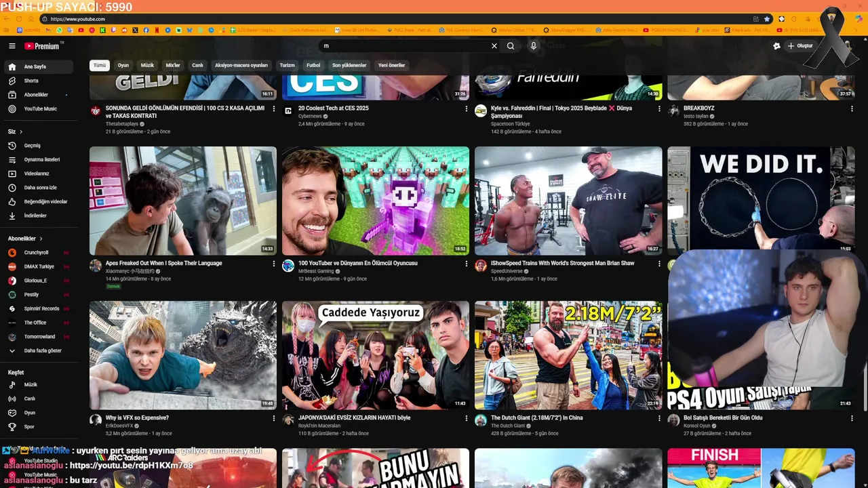Open Xiaomanyc channel link
Image resolution: width=868 pixels, height=488 pixels.
point(129,271)
